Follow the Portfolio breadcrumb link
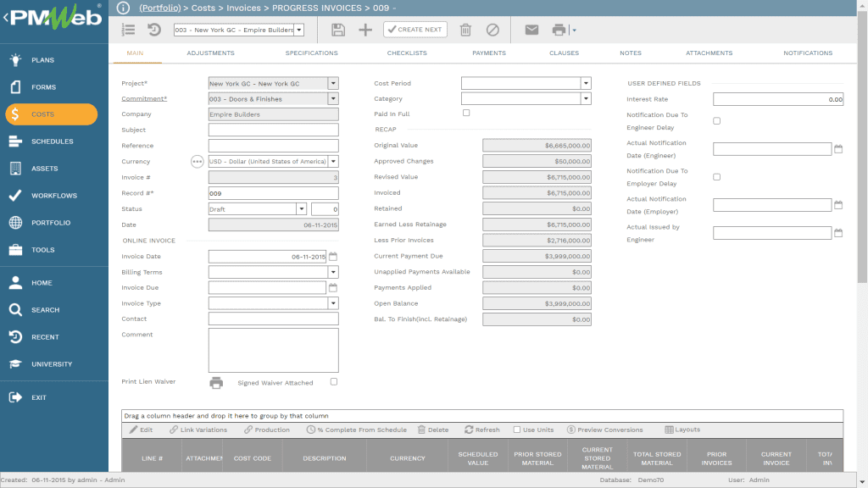 (160, 8)
